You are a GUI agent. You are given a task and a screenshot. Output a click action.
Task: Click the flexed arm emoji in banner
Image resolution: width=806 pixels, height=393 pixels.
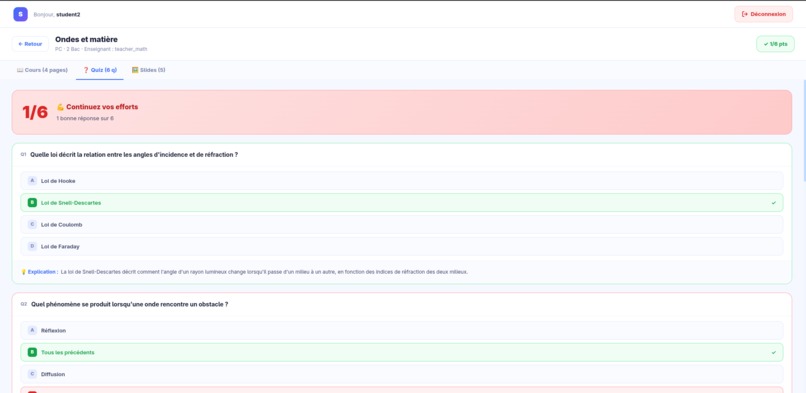point(60,107)
